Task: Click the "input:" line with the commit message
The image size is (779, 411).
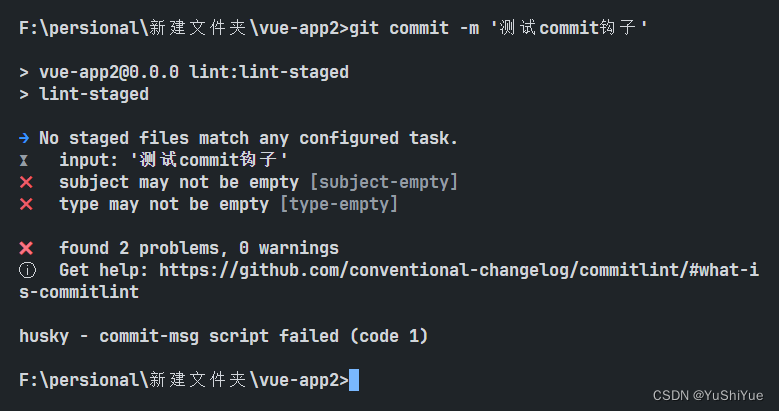Action: coord(174,160)
